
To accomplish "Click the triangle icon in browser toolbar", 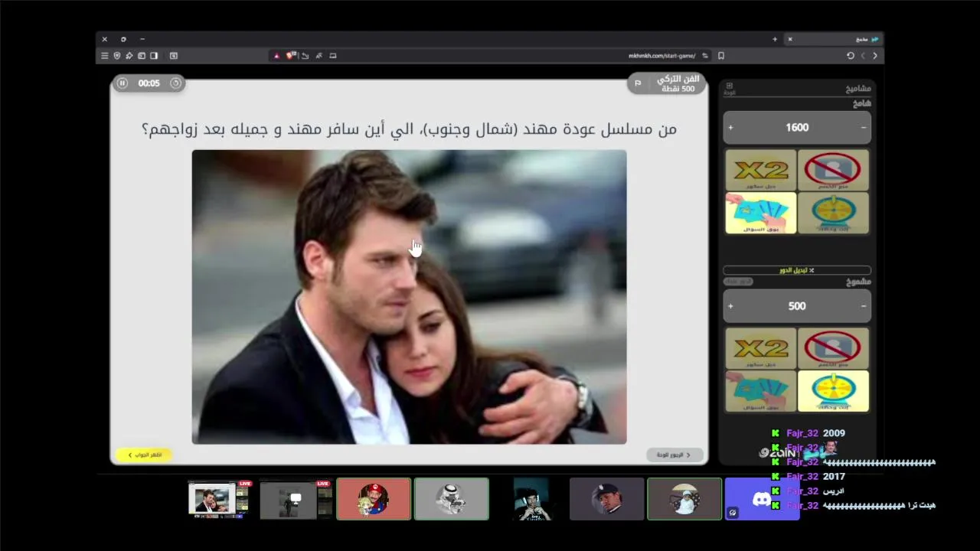I will pos(276,56).
